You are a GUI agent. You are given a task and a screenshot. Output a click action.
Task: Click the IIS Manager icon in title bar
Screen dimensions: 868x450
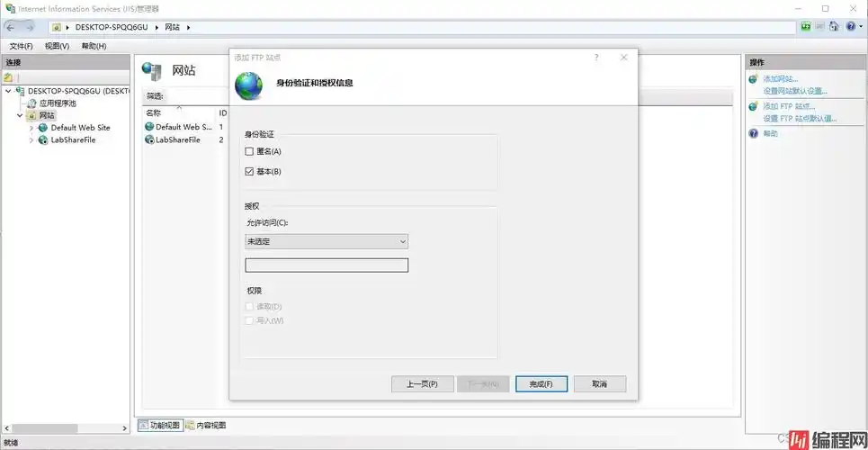click(x=10, y=8)
